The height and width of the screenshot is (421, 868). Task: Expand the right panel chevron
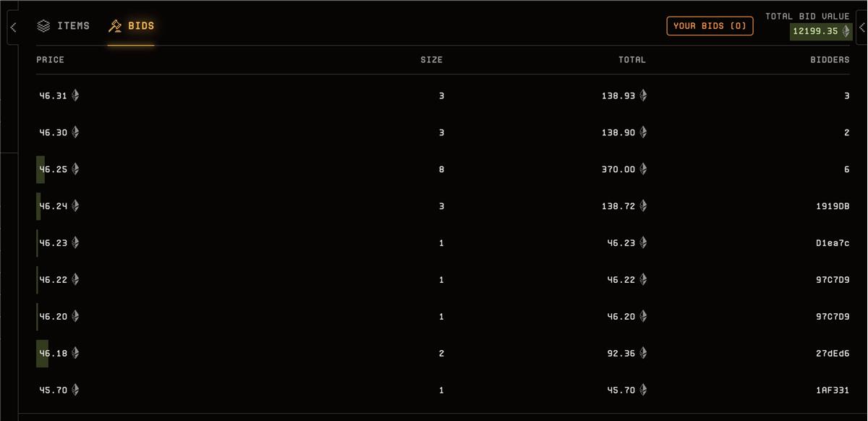click(861, 27)
